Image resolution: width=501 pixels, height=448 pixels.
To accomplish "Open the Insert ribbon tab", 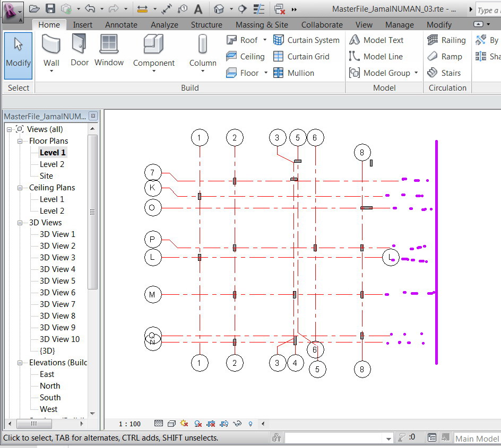I will (82, 24).
